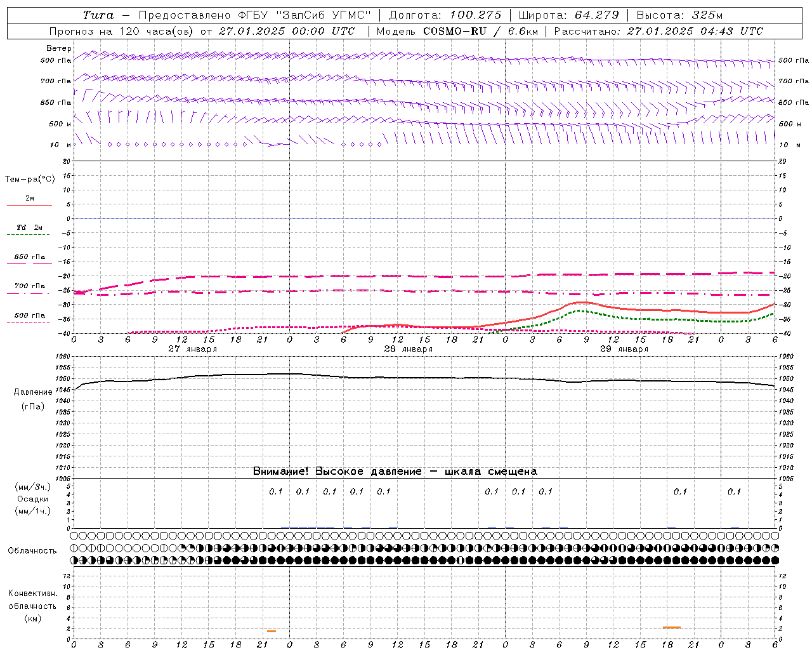This screenshot has height=650, width=812.
Task: Select the "Модель COSMO-RU / 6.6км" text
Action: pyautogui.click(x=457, y=31)
